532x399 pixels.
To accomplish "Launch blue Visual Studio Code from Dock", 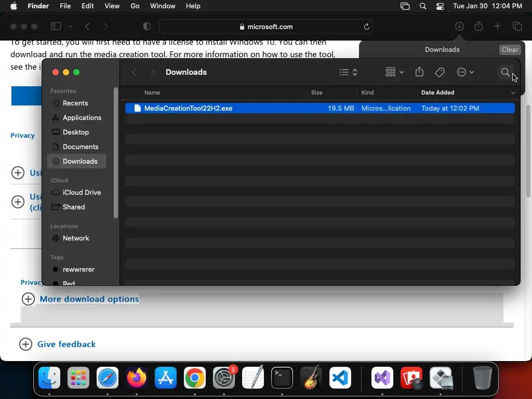I will click(x=340, y=377).
